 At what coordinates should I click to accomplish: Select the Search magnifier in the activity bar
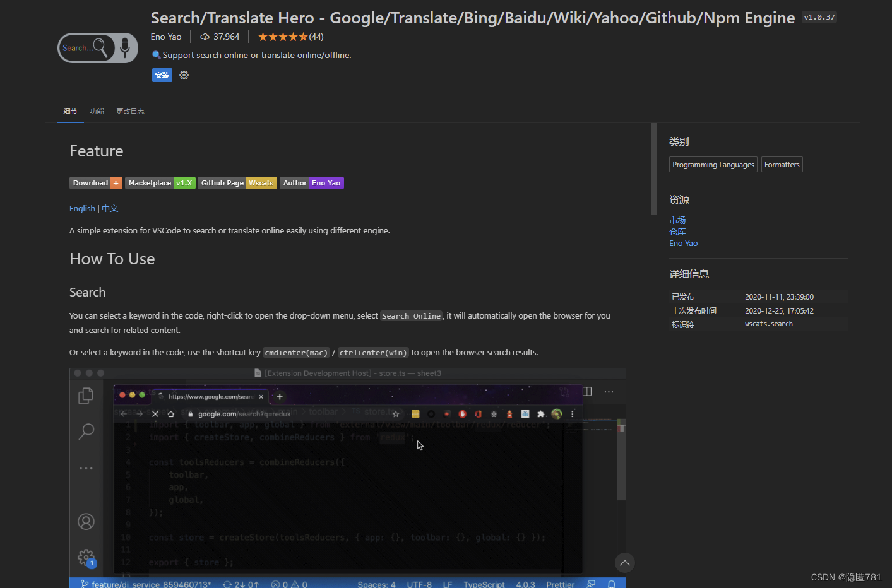[x=86, y=431]
